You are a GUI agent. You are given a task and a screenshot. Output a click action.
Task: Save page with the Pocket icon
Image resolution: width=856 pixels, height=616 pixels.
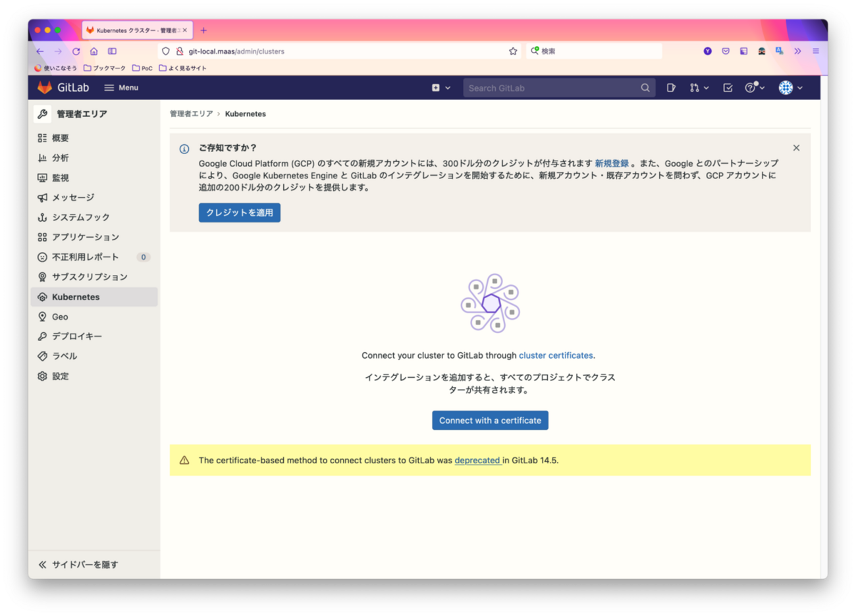[726, 51]
